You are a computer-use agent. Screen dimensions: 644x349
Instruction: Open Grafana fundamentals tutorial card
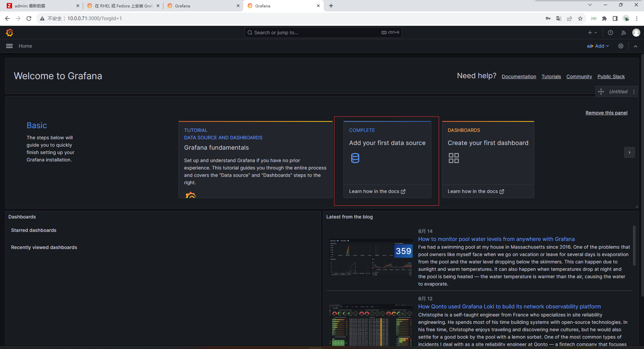[x=256, y=159]
